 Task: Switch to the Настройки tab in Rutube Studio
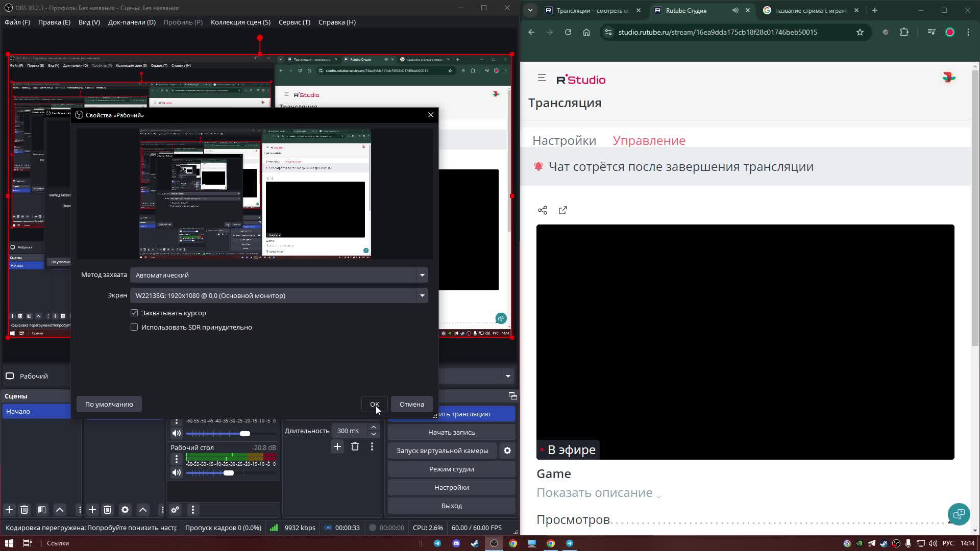[x=564, y=140]
